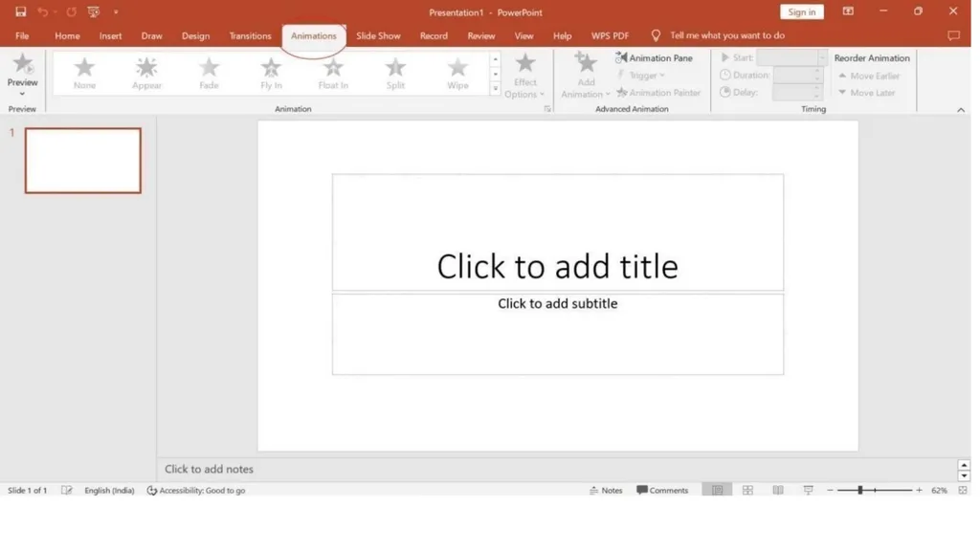Open the Animation group dialog launcher
This screenshot has width=980, height=550.
coord(547,109)
